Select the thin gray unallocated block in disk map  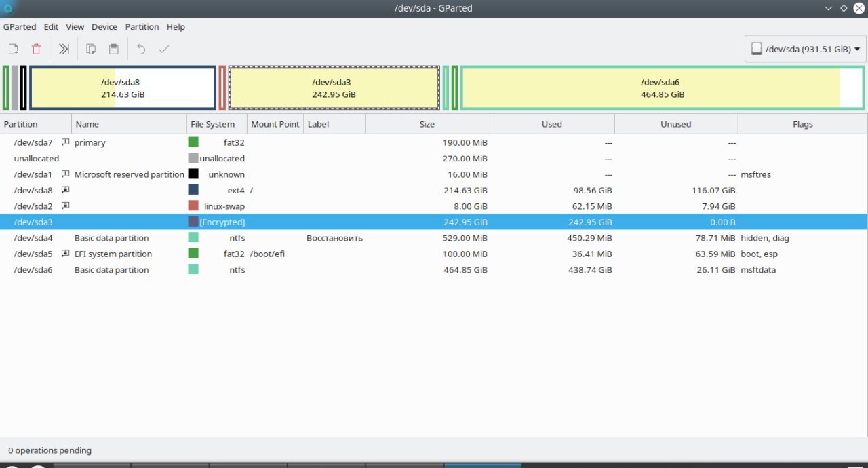[15, 87]
